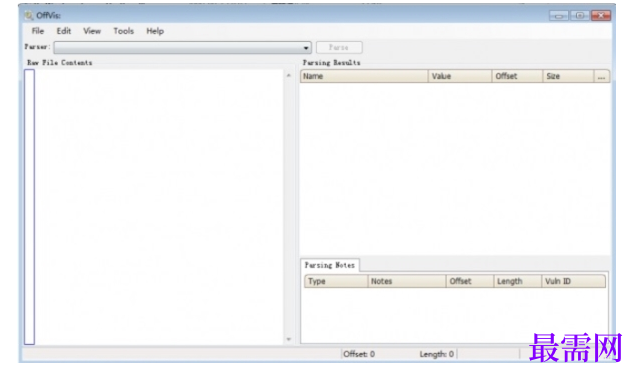Screen dimensions: 641x379
Task: Maximize the OffVis window
Action: (579, 16)
